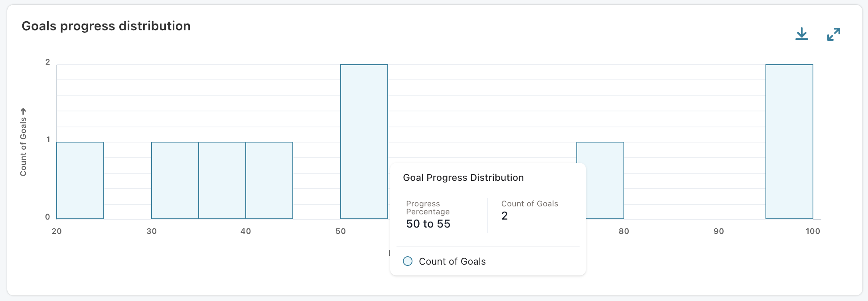This screenshot has height=301, width=868.
Task: Click the bar spanning 35 to 40 percent
Action: click(222, 180)
